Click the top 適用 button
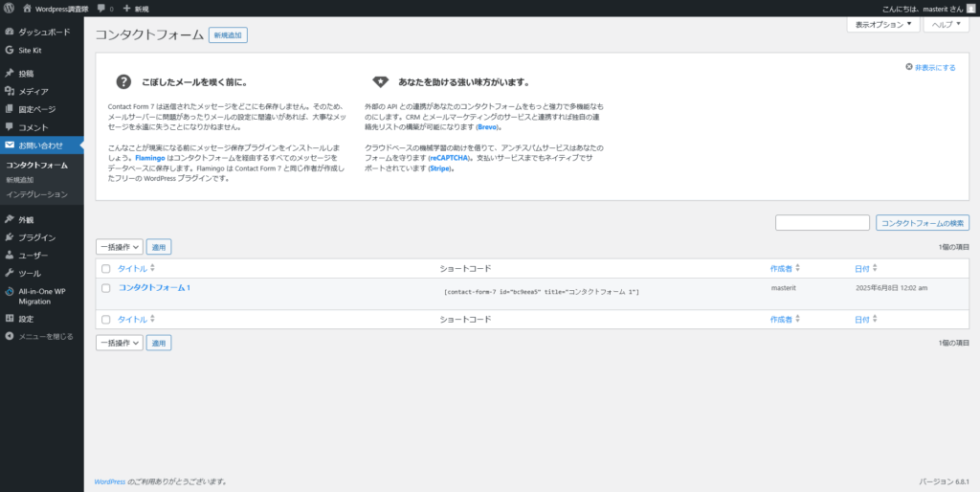The height and width of the screenshot is (492, 980). click(x=159, y=247)
